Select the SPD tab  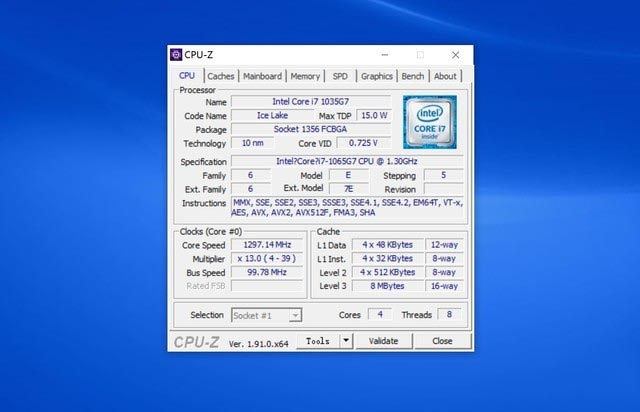pyautogui.click(x=340, y=76)
